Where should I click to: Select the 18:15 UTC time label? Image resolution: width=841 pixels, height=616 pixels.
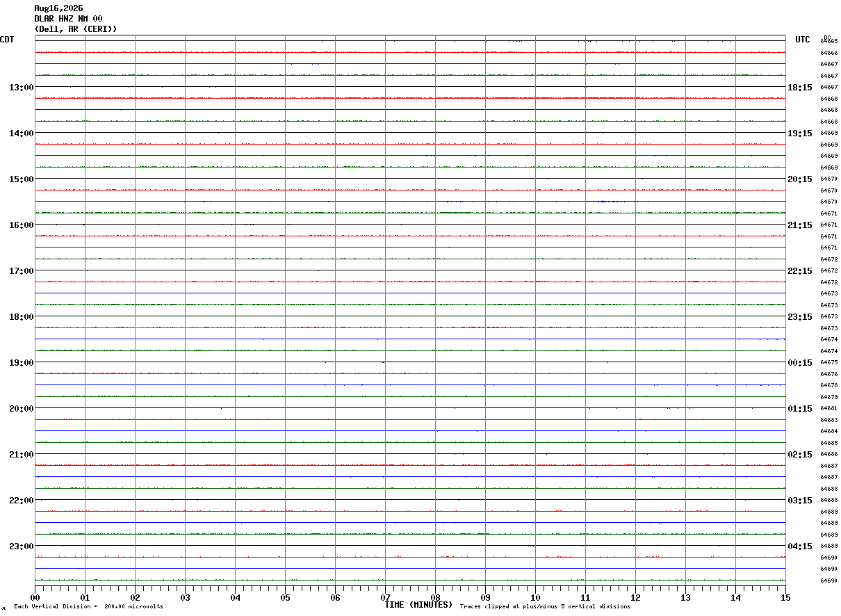click(x=800, y=88)
